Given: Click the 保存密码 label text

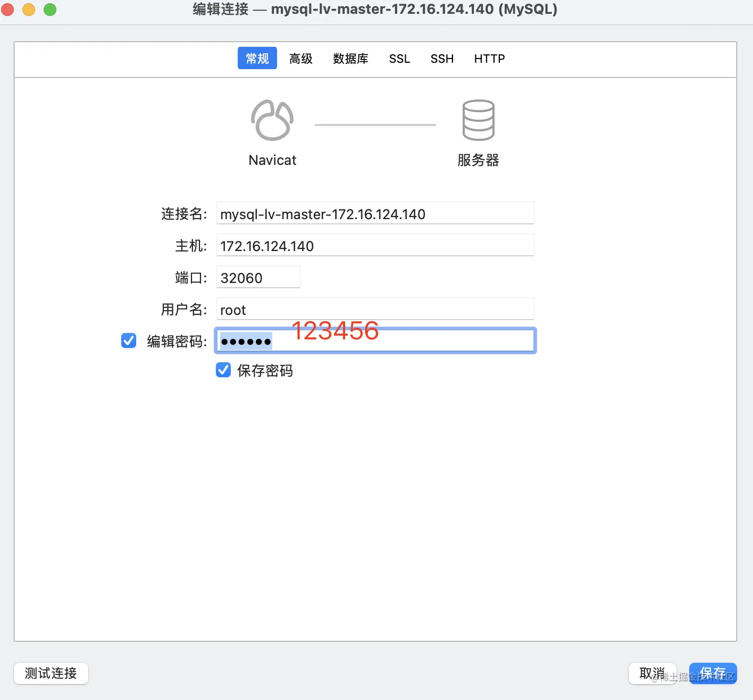Looking at the screenshot, I should [265, 370].
